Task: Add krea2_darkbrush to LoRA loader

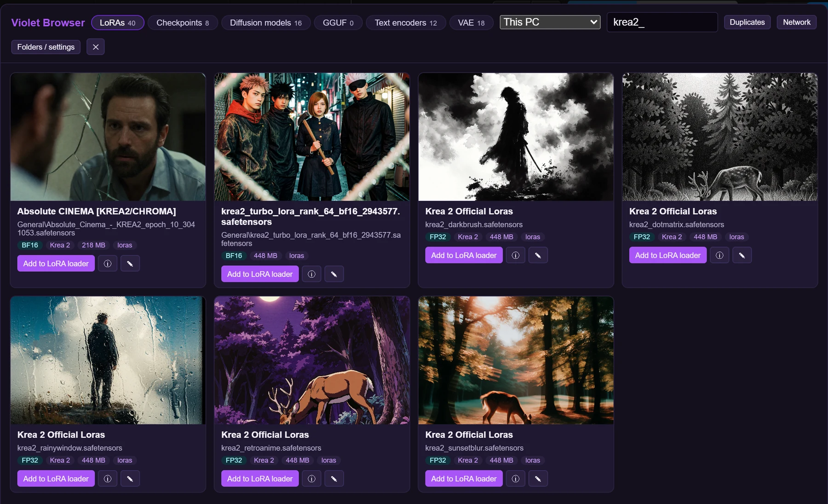Action: coord(464,255)
